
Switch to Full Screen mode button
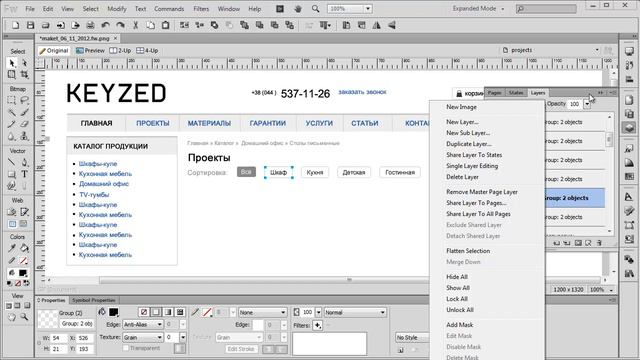[27, 306]
